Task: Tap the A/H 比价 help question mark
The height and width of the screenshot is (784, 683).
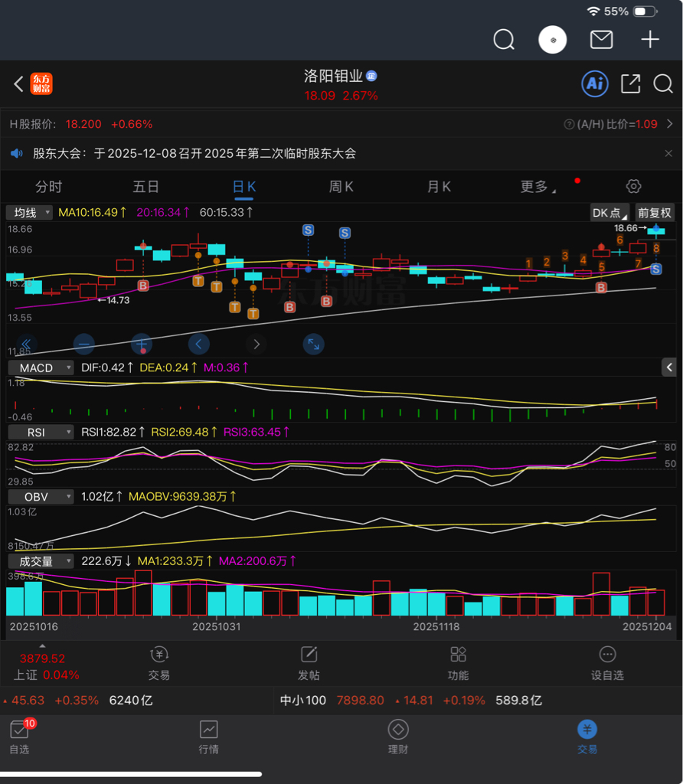Action: click(569, 124)
